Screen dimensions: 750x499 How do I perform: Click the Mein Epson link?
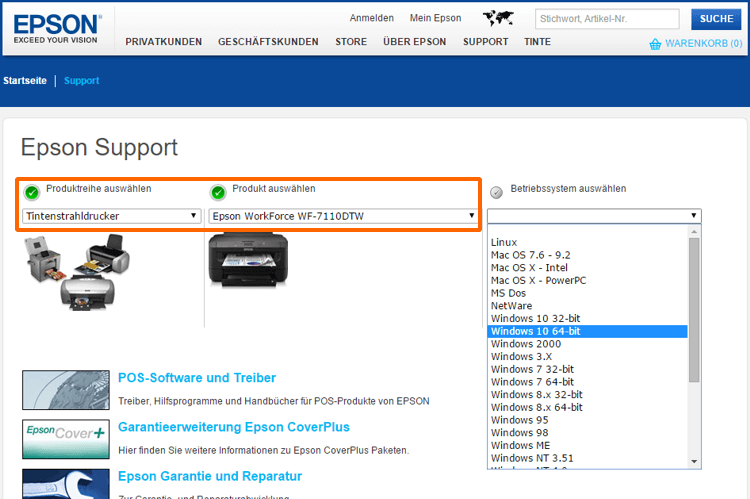435,18
